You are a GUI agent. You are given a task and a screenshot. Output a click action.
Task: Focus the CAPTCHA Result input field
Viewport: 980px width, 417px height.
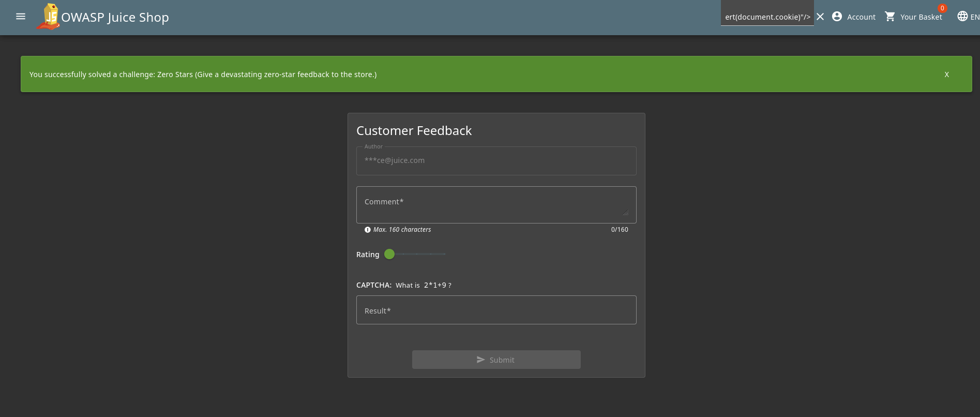496,310
